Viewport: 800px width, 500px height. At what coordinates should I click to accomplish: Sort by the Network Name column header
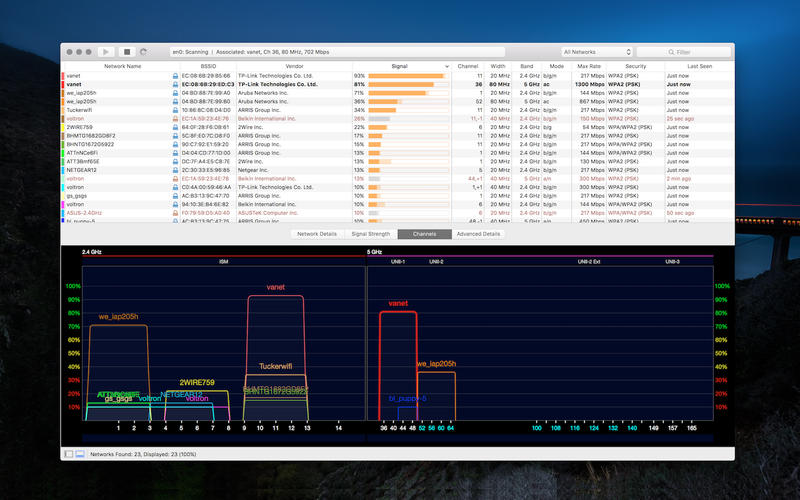pos(122,66)
